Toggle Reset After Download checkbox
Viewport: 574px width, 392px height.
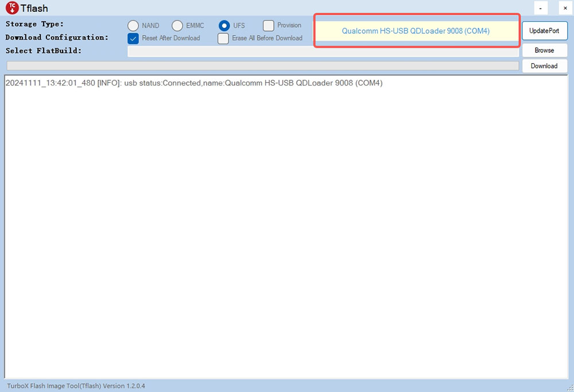[x=133, y=38]
